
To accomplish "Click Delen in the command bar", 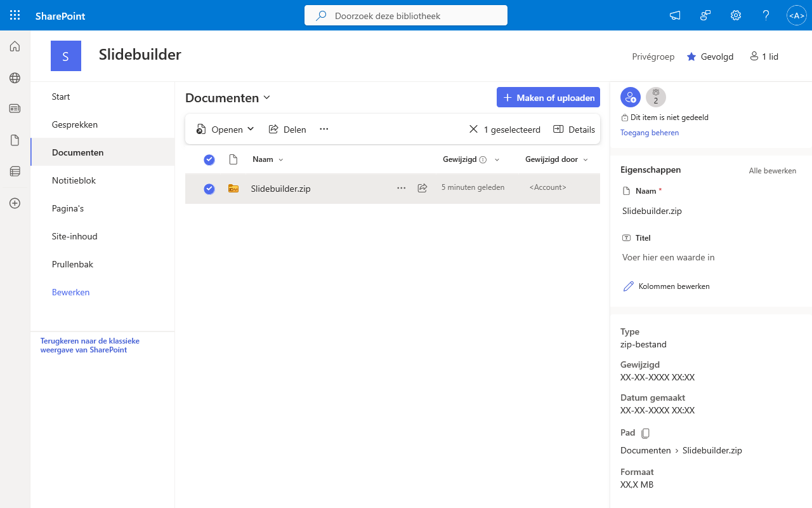I will coord(287,130).
